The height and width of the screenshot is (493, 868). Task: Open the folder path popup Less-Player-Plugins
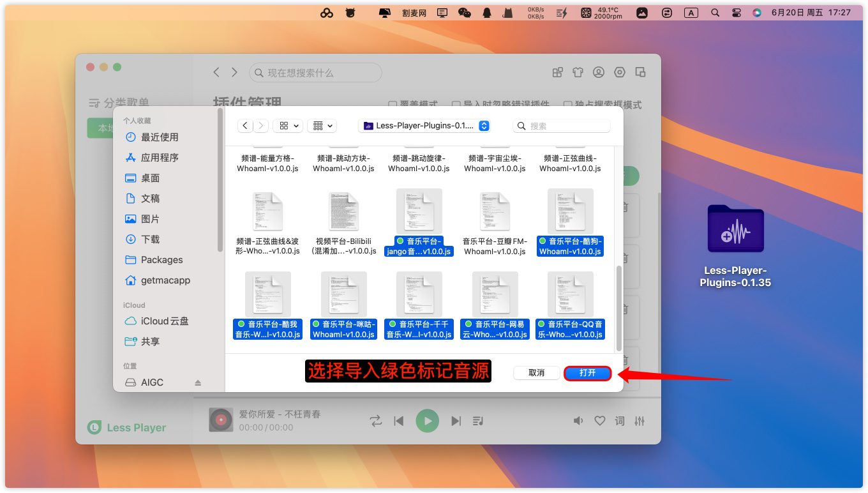click(424, 126)
